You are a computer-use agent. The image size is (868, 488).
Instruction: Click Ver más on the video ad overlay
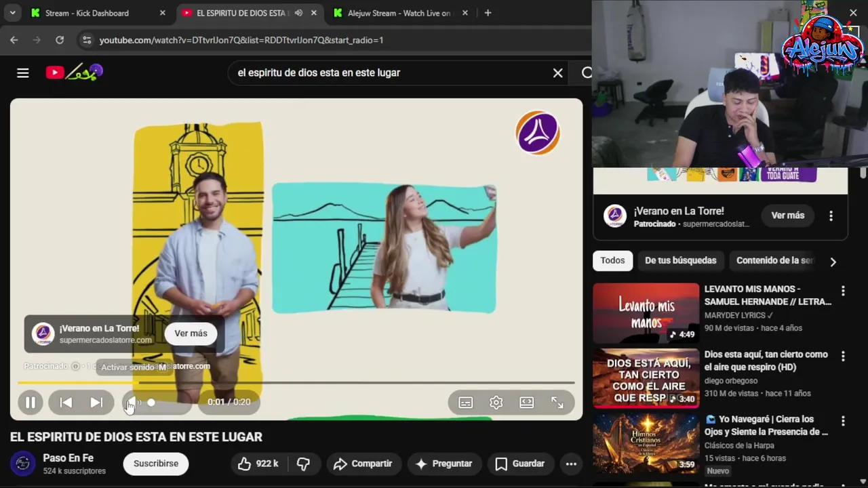pyautogui.click(x=191, y=333)
